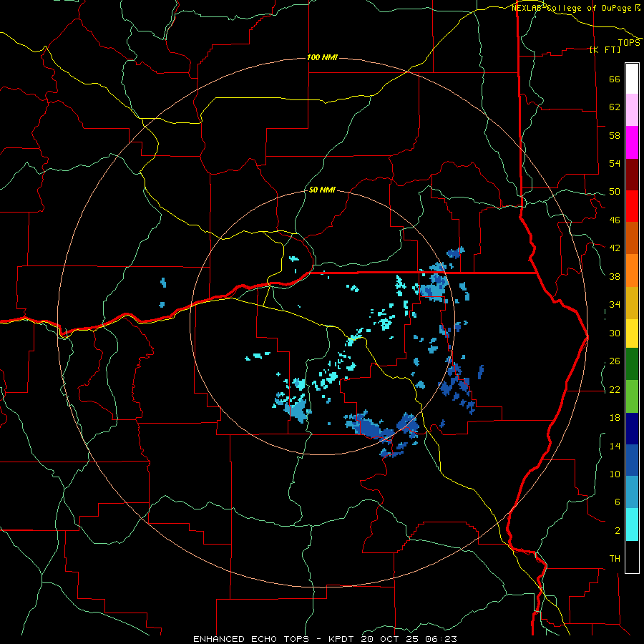Click the '6' legend value
Viewport: 644px width, 644px height.
618,502
